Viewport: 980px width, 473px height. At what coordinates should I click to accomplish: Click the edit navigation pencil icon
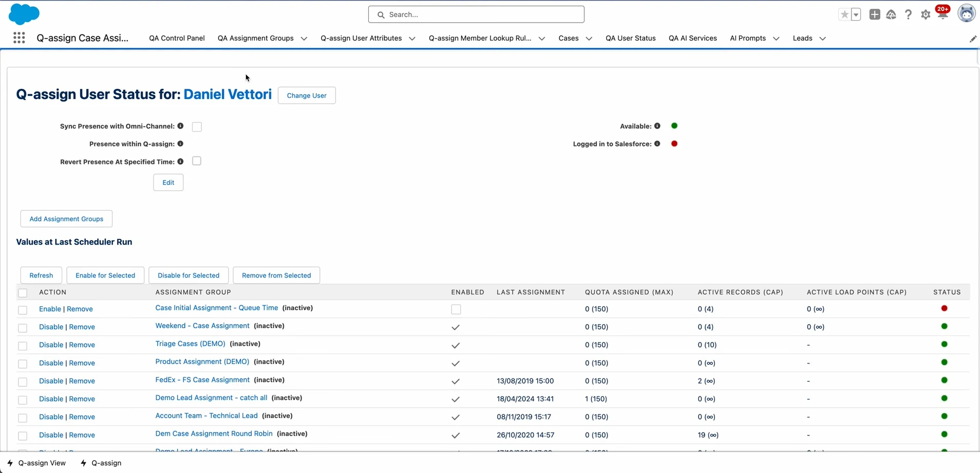tap(973, 39)
